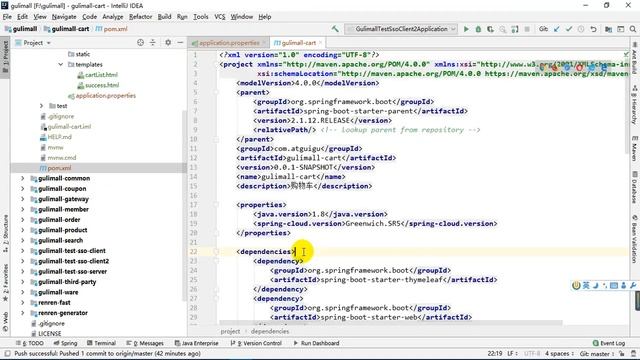Open the Project view selector dropdown

pos(33,42)
